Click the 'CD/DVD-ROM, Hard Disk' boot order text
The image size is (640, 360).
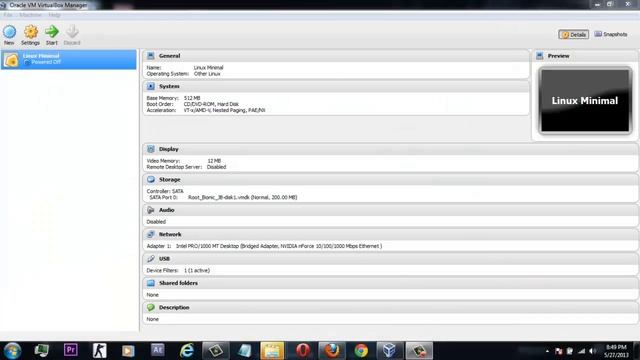211,104
